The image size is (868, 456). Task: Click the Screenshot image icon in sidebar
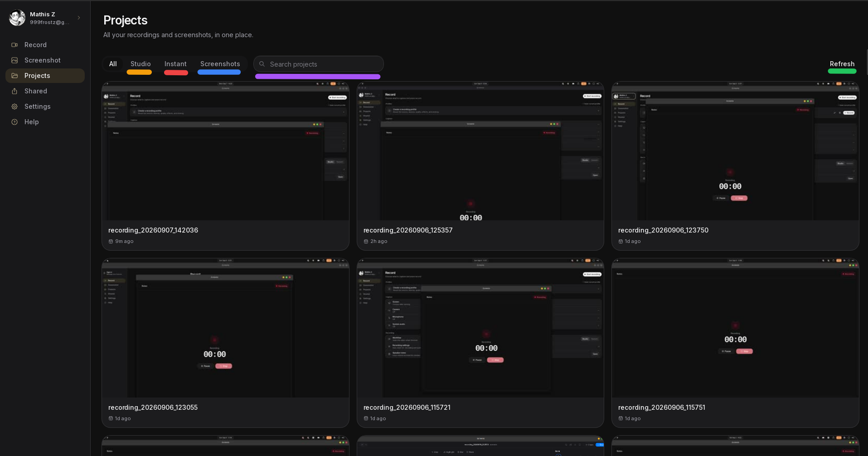click(15, 60)
